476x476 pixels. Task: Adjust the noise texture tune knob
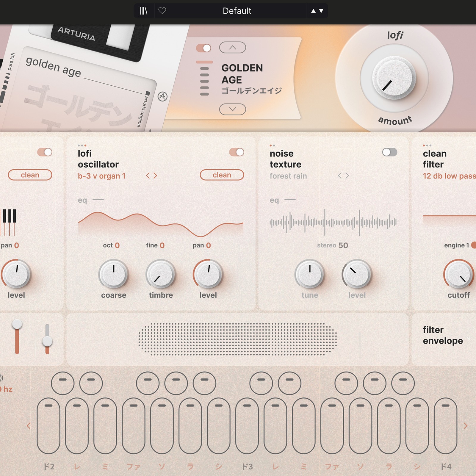(x=310, y=274)
